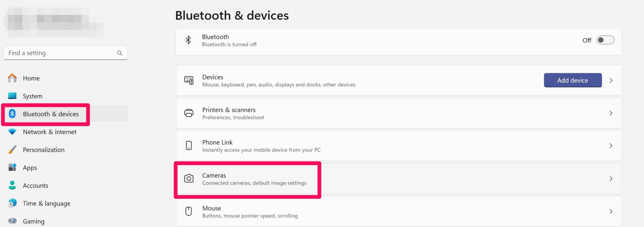
Task: Click the Printers & scanners printer icon
Action: (189, 113)
